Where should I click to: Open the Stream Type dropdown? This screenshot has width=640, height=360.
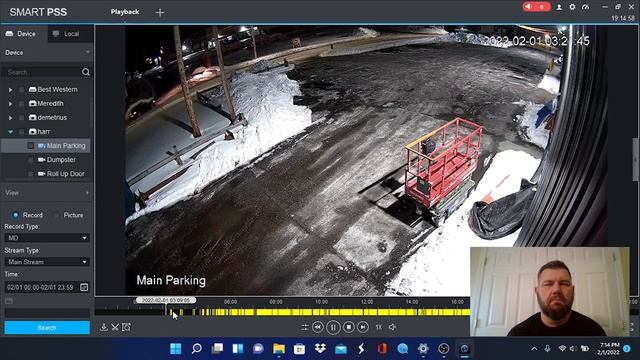click(x=47, y=262)
